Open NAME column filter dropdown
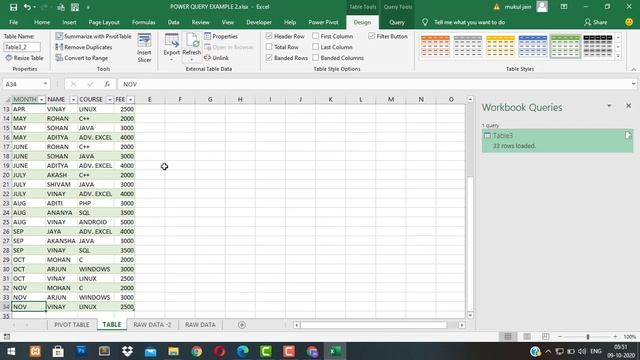This screenshot has height=360, width=640. click(x=73, y=100)
